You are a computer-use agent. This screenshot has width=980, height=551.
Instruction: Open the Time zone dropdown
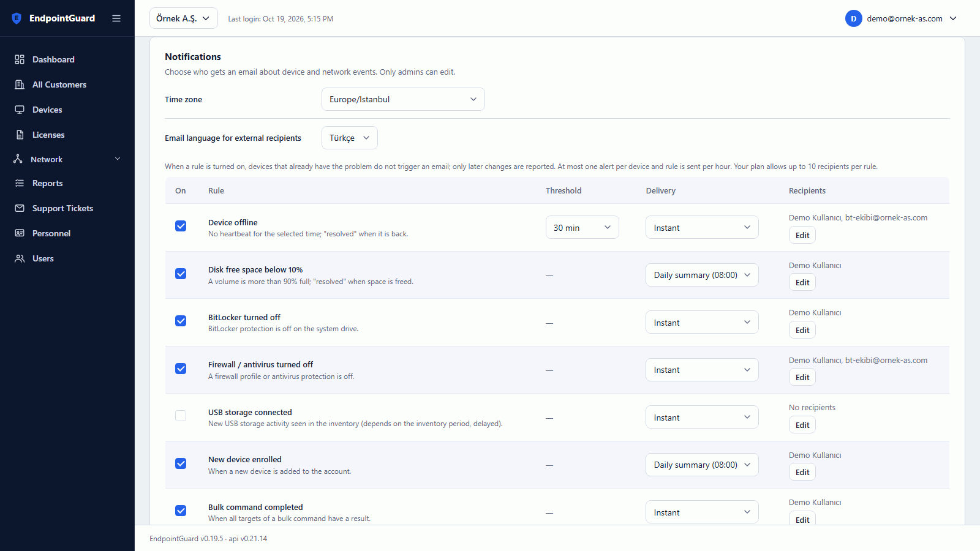[x=403, y=99]
